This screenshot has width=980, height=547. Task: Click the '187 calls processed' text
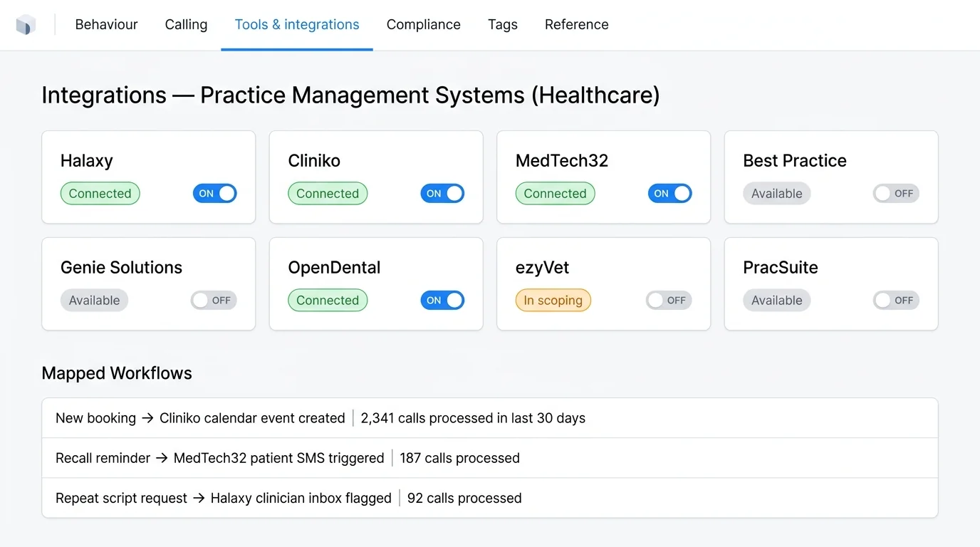coord(459,458)
